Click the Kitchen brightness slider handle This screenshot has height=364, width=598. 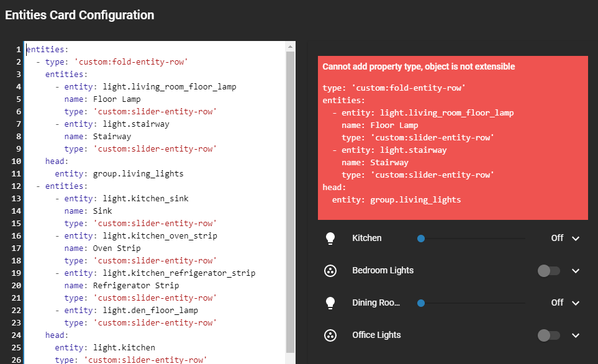coord(421,238)
